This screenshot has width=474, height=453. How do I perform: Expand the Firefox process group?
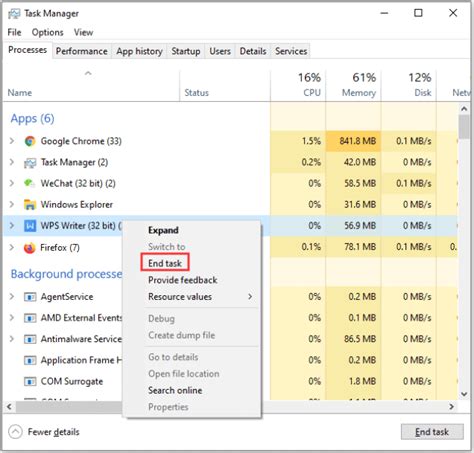click(x=12, y=248)
